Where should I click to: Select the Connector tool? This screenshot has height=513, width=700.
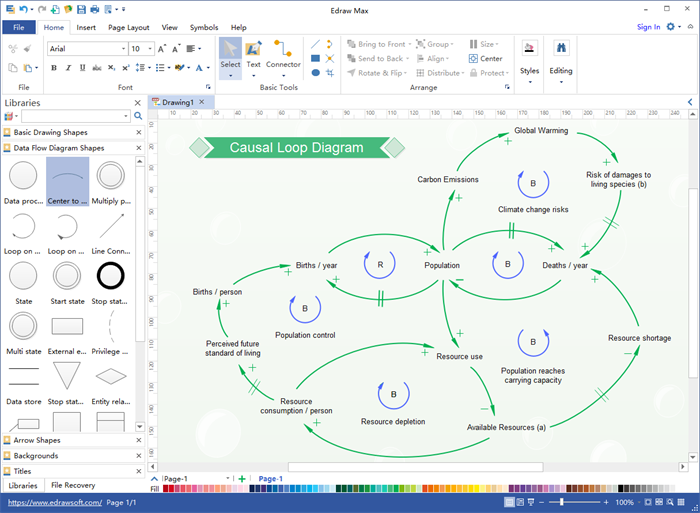[x=283, y=53]
